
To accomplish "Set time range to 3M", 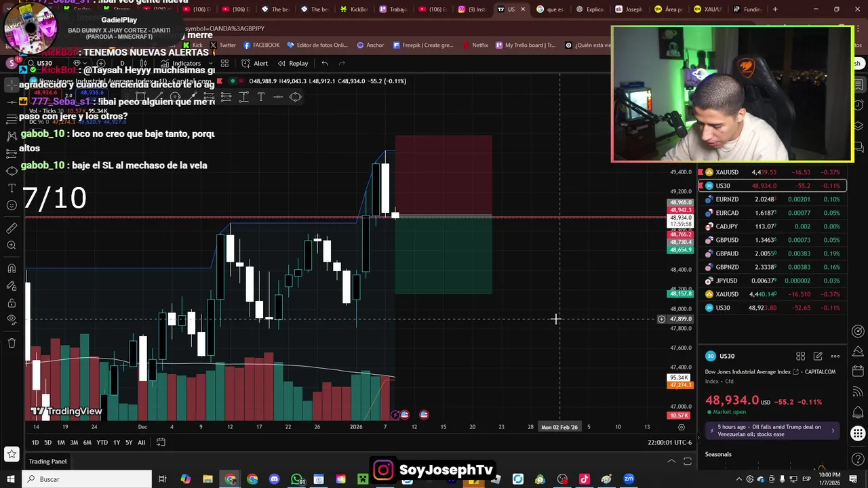I will click(x=74, y=443).
